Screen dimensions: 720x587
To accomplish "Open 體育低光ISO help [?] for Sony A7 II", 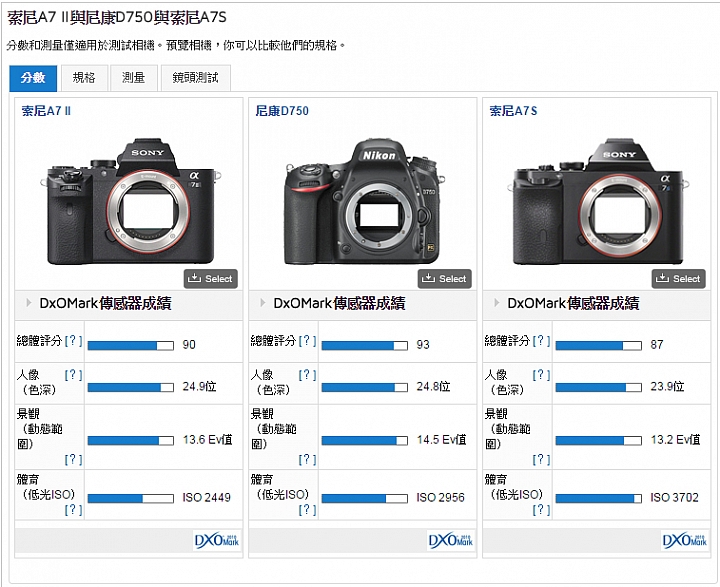I will tap(73, 509).
